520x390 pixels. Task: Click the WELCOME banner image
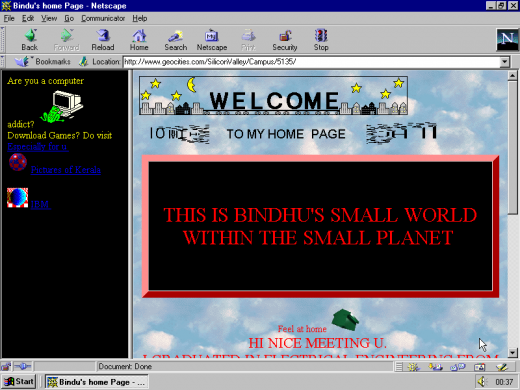tap(273, 96)
